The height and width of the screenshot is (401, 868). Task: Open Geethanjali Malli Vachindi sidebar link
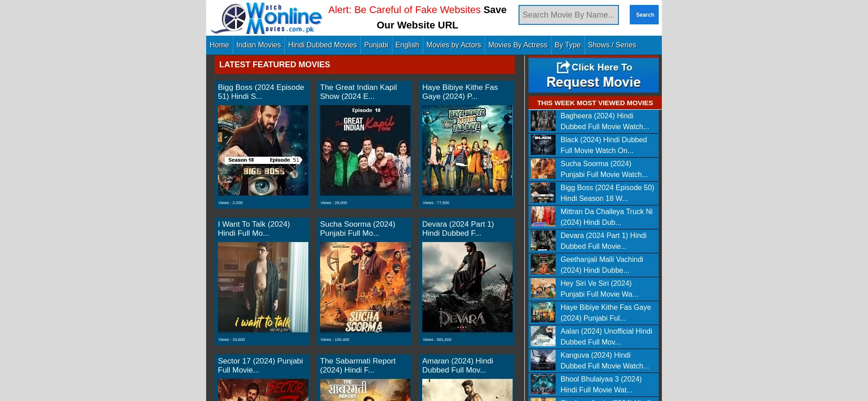pyautogui.click(x=602, y=265)
